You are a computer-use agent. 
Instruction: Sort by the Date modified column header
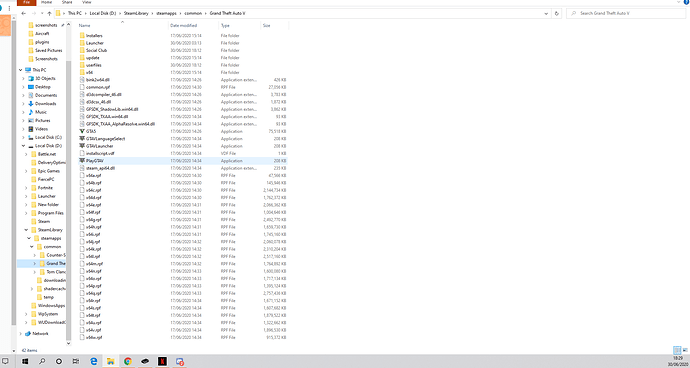coord(184,26)
